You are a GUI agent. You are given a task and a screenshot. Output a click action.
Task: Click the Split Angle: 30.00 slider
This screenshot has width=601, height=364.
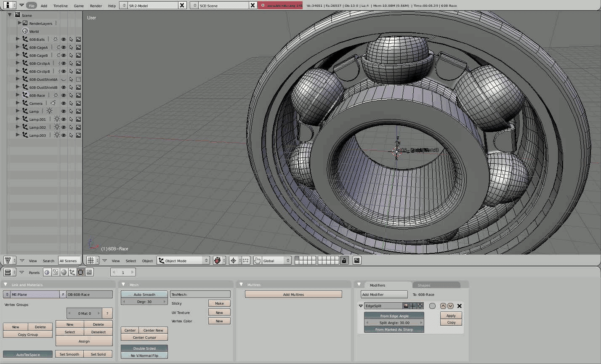(x=394, y=322)
